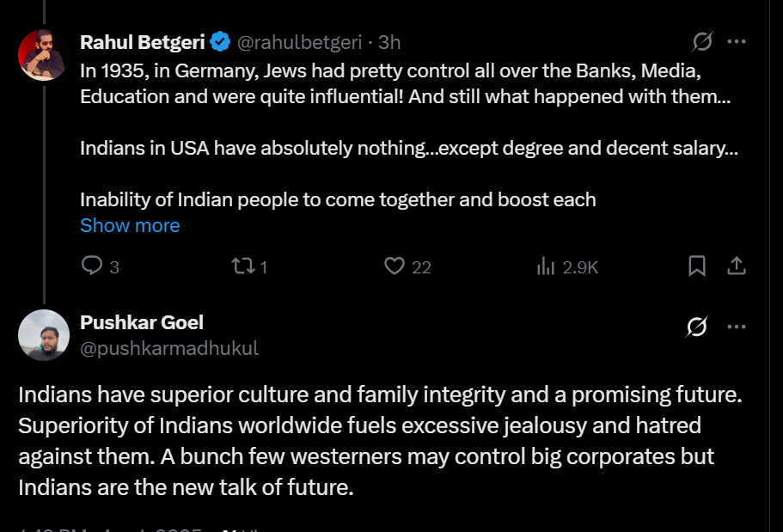Open Pushkar Goel's profile picture

click(x=43, y=335)
